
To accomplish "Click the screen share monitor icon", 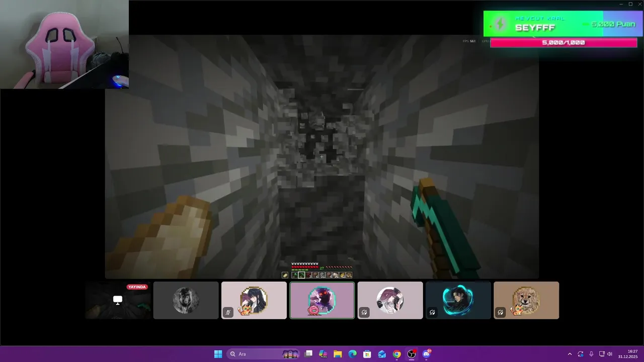I will tap(118, 300).
